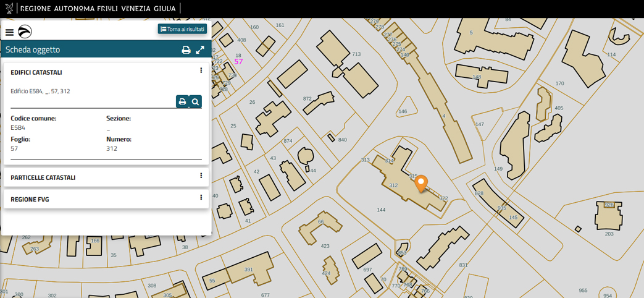Viewport: 644px width, 298px height.
Task: Zoom to Edificio E584 with magnifier
Action: tap(195, 102)
